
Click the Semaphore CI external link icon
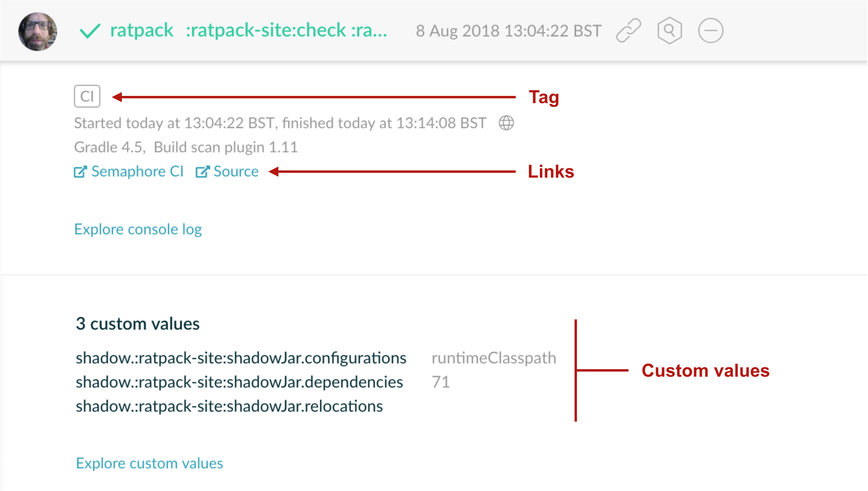[x=80, y=172]
